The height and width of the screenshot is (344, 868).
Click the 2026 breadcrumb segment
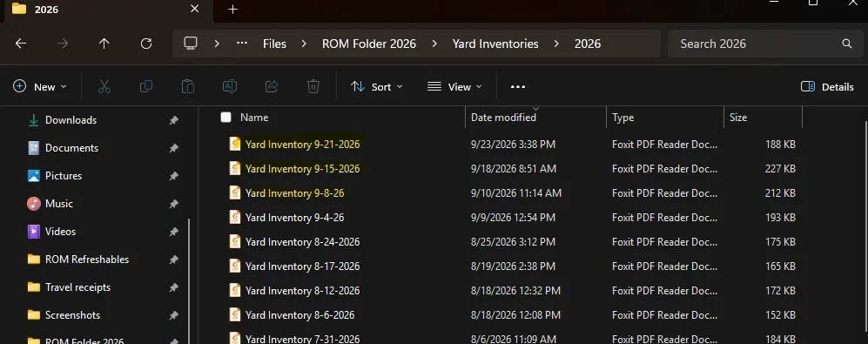tap(588, 44)
